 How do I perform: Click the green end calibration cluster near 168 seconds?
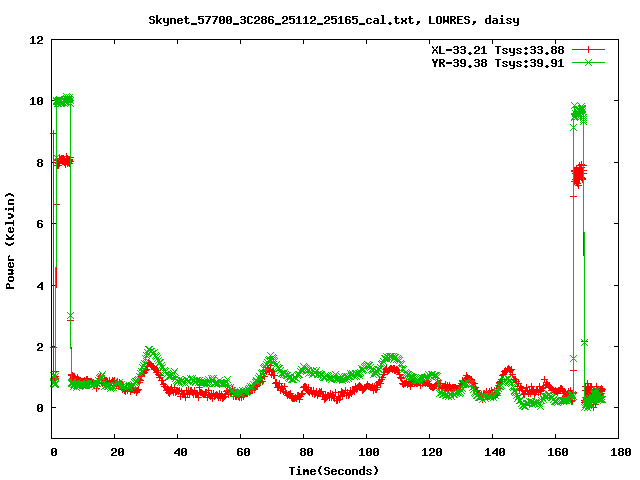(x=579, y=113)
